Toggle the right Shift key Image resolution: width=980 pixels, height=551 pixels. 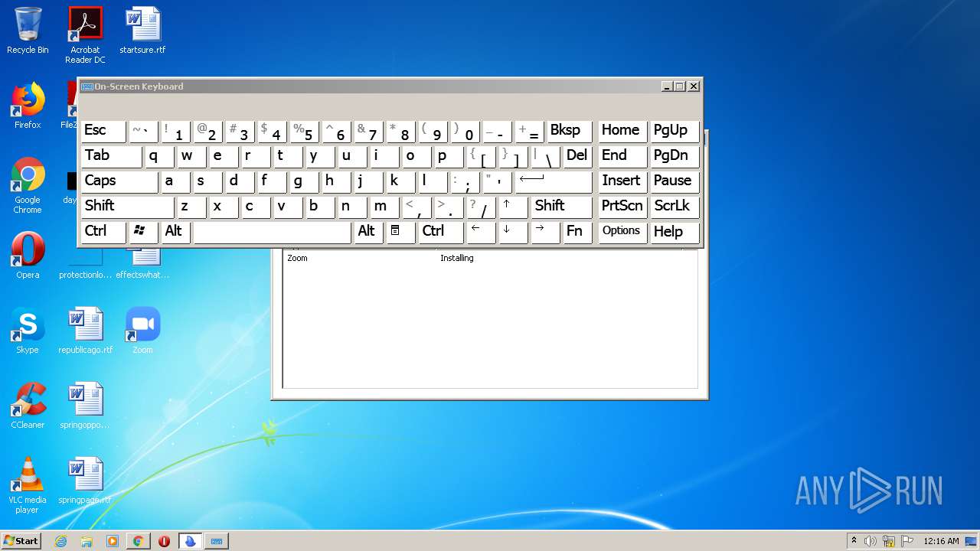click(x=562, y=206)
